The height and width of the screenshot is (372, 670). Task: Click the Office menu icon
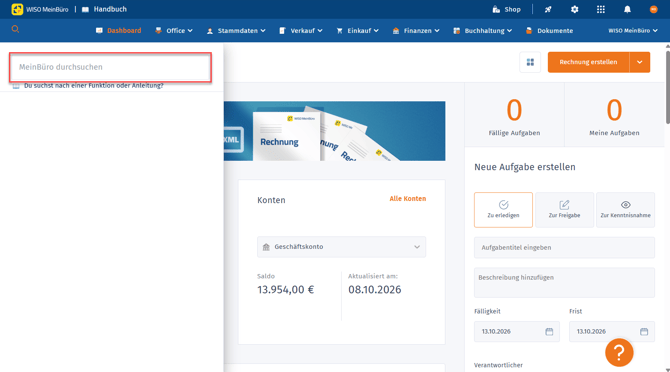(159, 31)
